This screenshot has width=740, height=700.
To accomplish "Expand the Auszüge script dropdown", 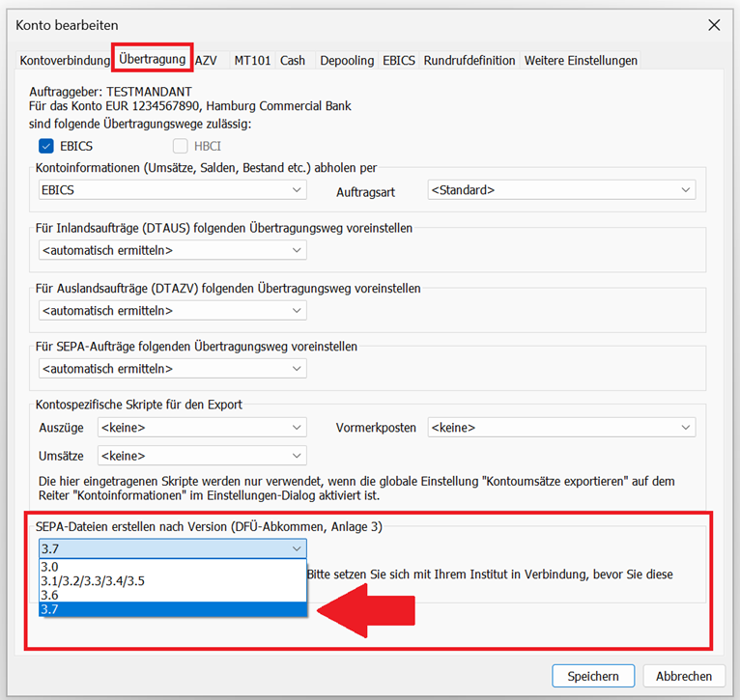I will click(x=202, y=428).
